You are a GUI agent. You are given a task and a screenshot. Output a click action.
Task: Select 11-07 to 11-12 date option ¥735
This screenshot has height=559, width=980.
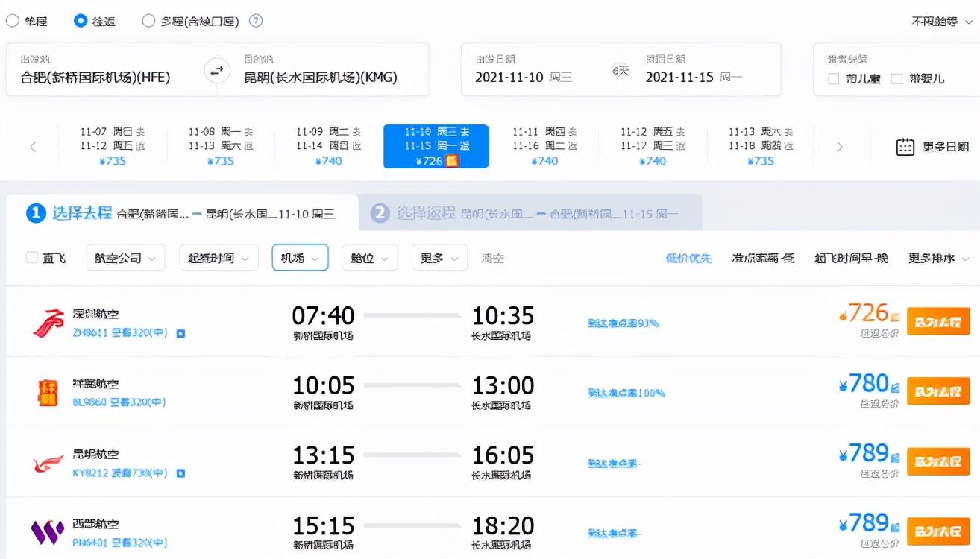pos(113,146)
